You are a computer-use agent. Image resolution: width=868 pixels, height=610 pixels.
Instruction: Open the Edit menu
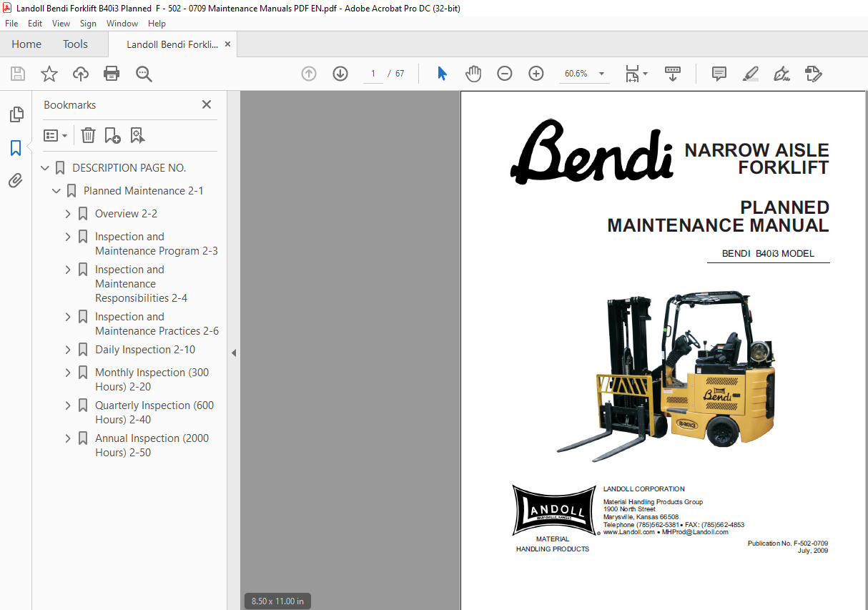[x=35, y=24]
